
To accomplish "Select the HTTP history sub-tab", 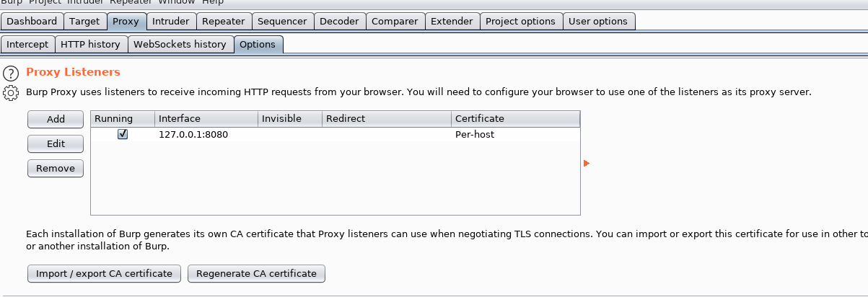I will click(x=90, y=44).
